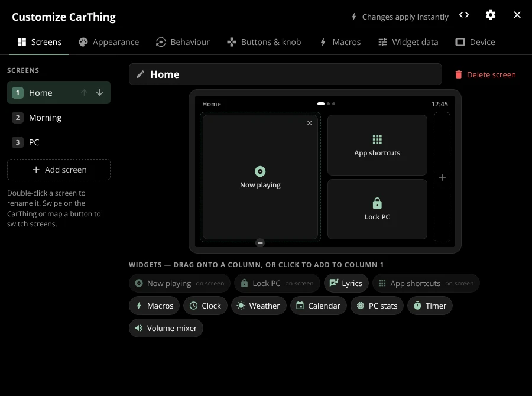Select the Now playing widget in preview
Image resolution: width=532 pixels, height=396 pixels.
[x=260, y=177]
